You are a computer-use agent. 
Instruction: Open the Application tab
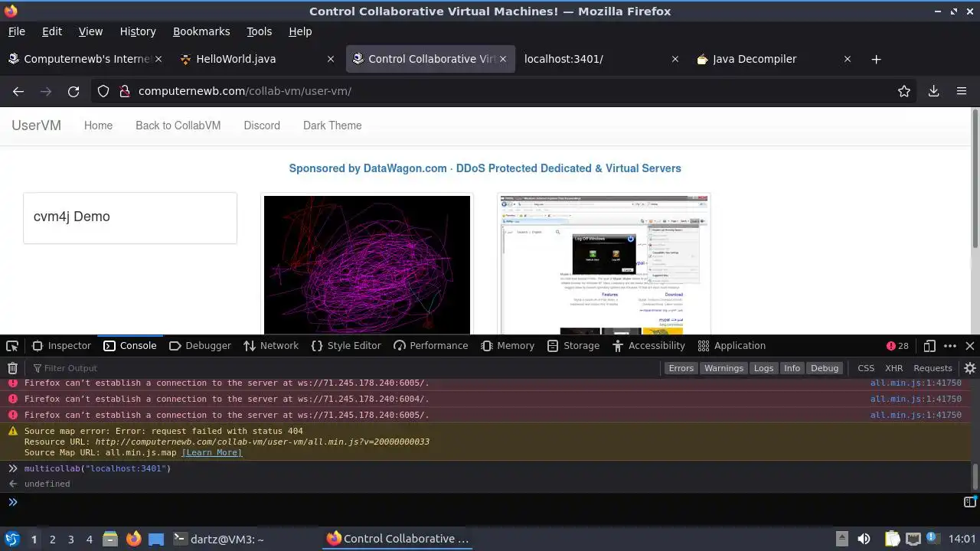[x=732, y=346]
